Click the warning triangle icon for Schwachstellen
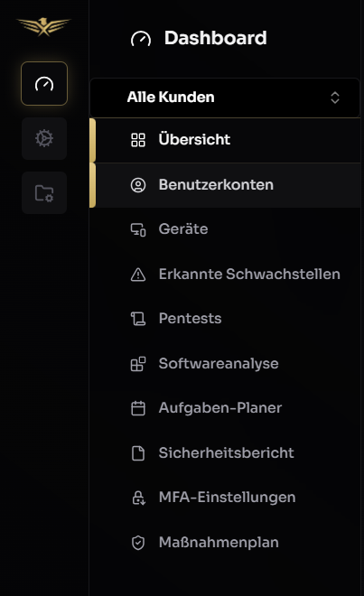This screenshot has width=364, height=596. click(x=138, y=275)
